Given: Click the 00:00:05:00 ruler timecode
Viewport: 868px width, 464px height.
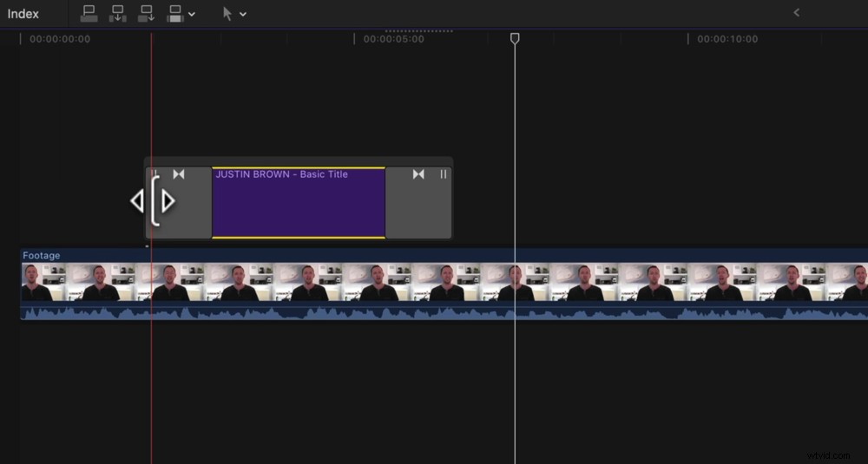Looking at the screenshot, I should point(393,39).
